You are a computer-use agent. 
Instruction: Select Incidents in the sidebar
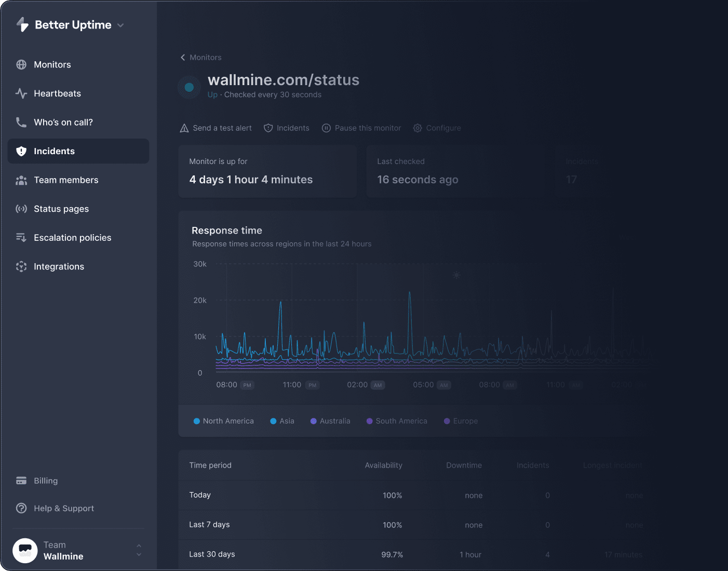pyautogui.click(x=78, y=151)
